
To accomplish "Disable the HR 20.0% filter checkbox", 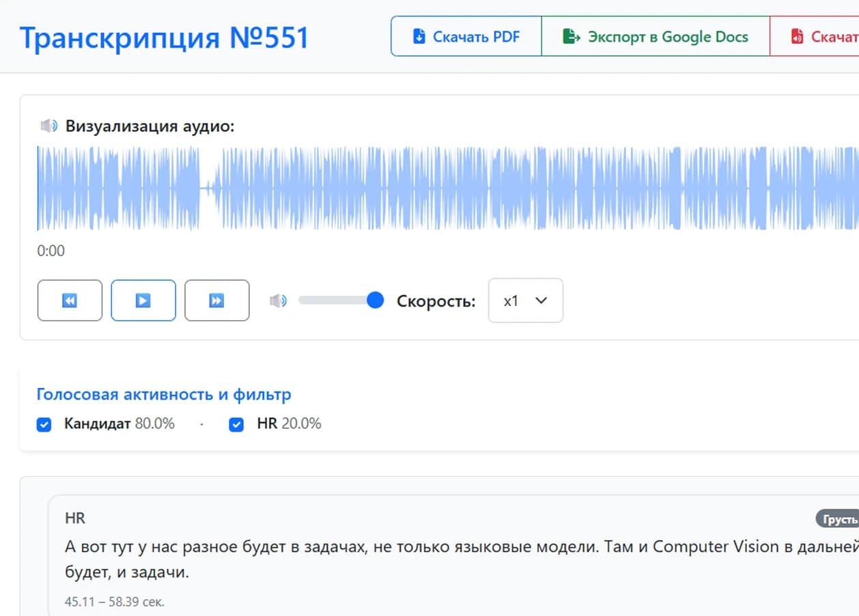I will (236, 424).
